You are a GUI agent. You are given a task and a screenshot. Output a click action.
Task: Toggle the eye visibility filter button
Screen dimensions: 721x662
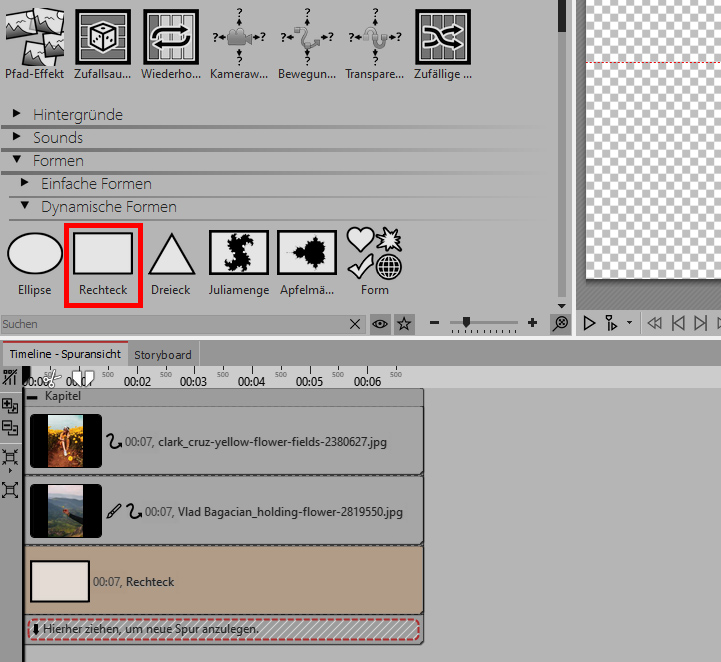pos(381,324)
